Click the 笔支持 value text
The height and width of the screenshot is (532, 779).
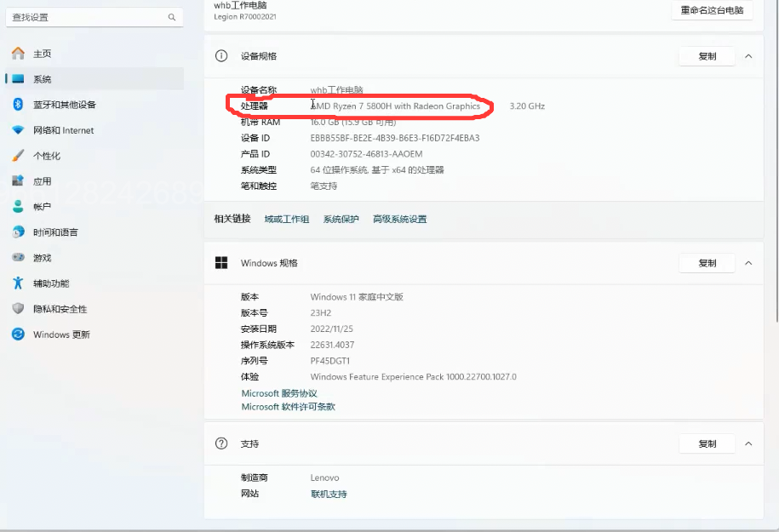[x=324, y=186]
